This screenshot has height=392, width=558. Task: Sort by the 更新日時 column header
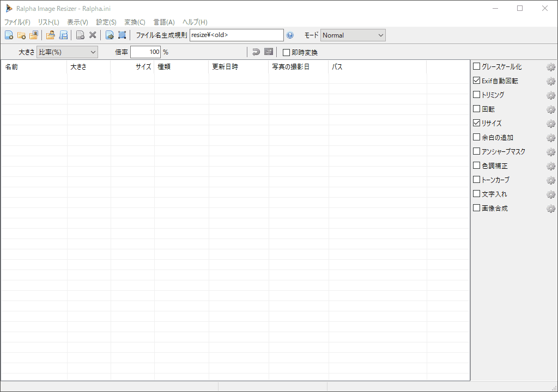pyautogui.click(x=238, y=67)
